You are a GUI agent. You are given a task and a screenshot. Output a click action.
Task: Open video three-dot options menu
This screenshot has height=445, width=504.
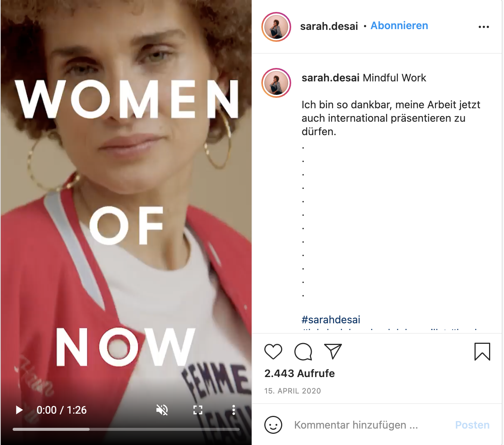(234, 410)
